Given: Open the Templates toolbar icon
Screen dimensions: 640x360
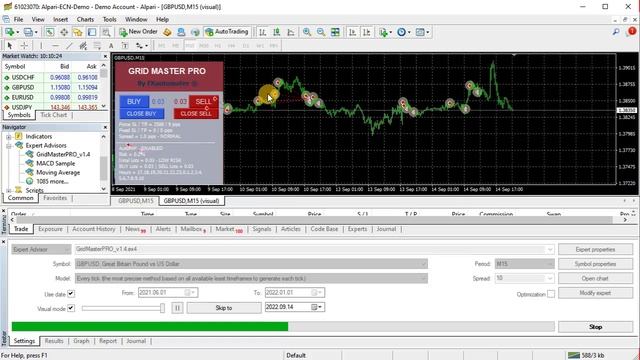Looking at the screenshot, I should [x=422, y=32].
